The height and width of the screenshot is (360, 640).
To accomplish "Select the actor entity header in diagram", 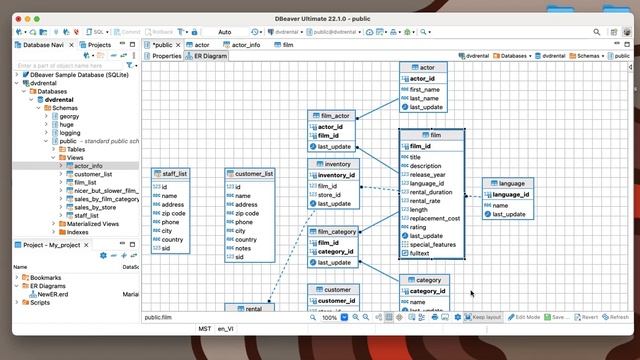I will [x=423, y=67].
